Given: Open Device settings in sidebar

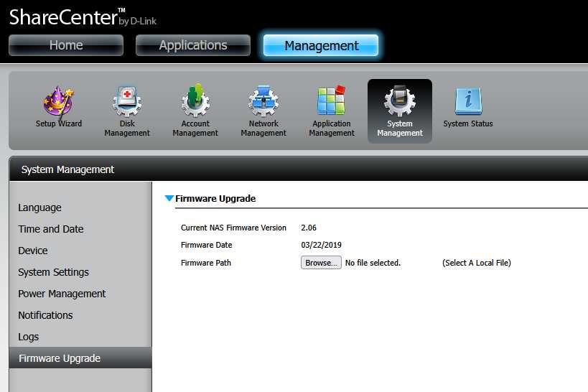Looking at the screenshot, I should (33, 251).
